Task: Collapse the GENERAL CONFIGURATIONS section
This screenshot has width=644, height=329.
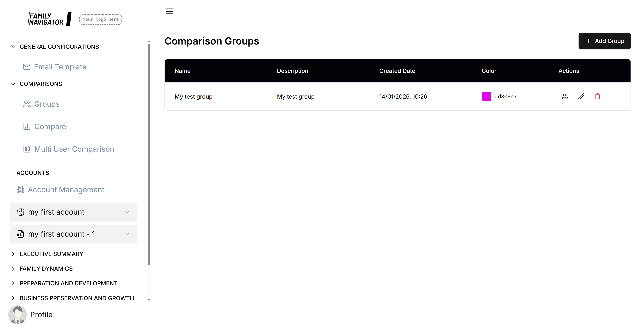Action: [x=13, y=47]
